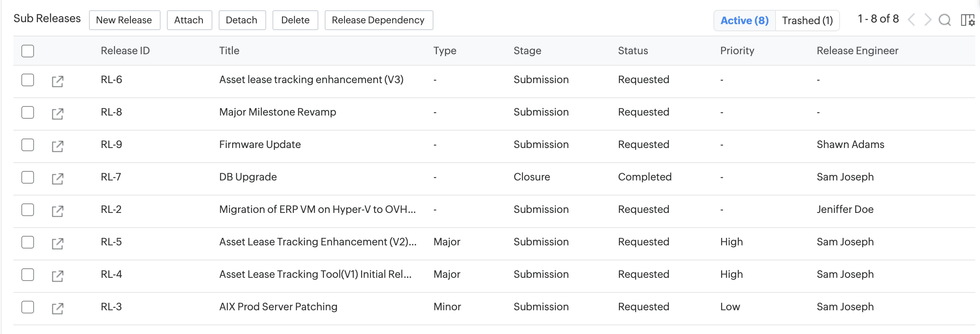Open Firmware Update in new view icon
This screenshot has height=334, width=980.
(x=58, y=146)
